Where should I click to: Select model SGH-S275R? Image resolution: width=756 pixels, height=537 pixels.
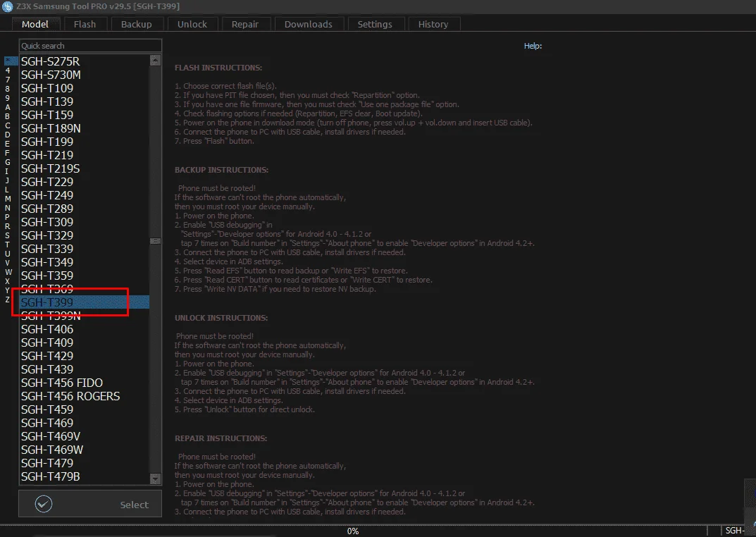tap(85, 62)
